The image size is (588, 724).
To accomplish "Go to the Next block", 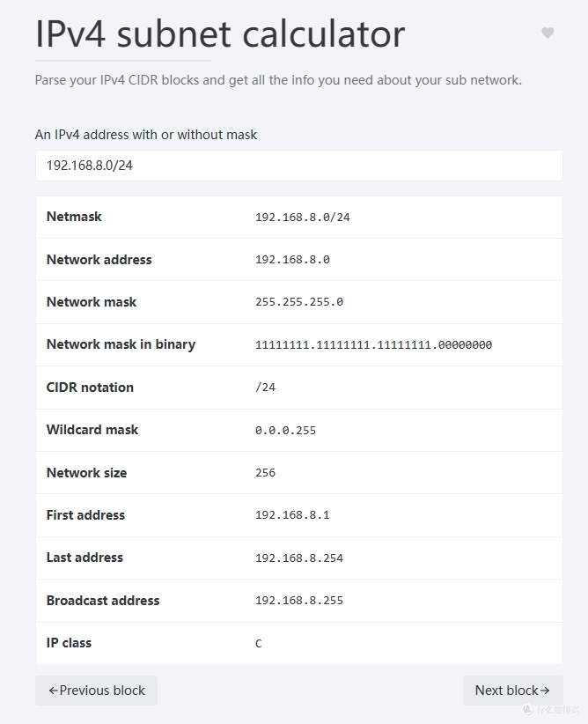I will click(512, 691).
